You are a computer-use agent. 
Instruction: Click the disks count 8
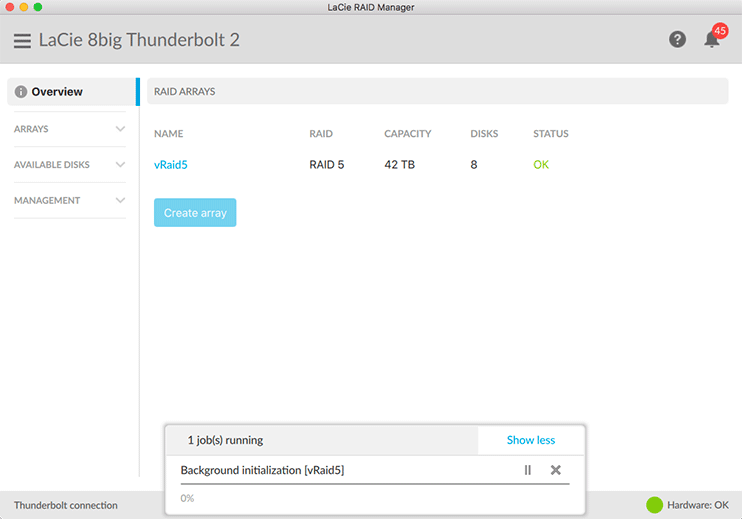(474, 165)
